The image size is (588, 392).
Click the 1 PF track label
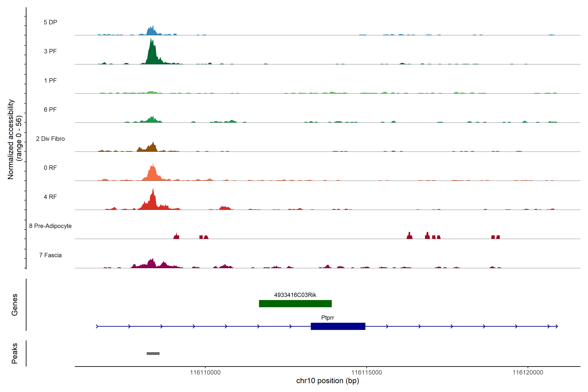coord(50,81)
